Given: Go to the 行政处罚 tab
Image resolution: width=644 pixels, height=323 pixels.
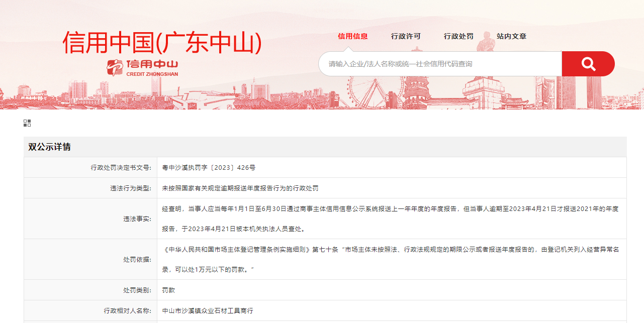Looking at the screenshot, I should pos(458,36).
